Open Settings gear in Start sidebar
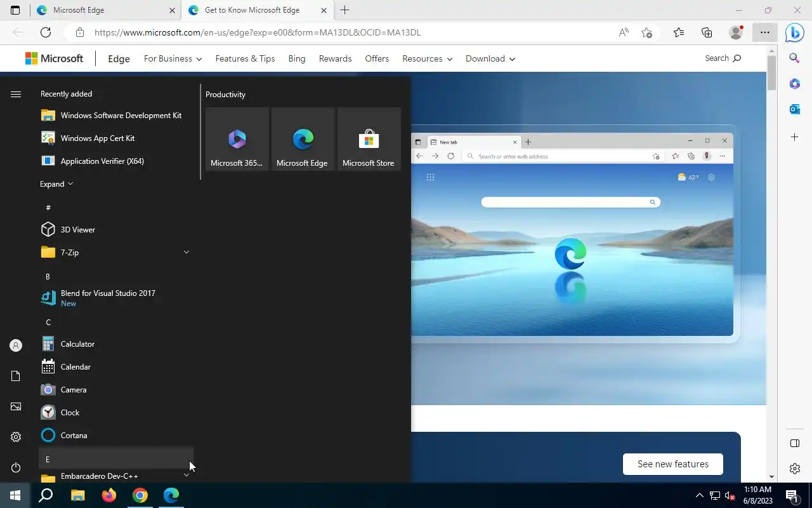The width and height of the screenshot is (812, 508). (16, 437)
